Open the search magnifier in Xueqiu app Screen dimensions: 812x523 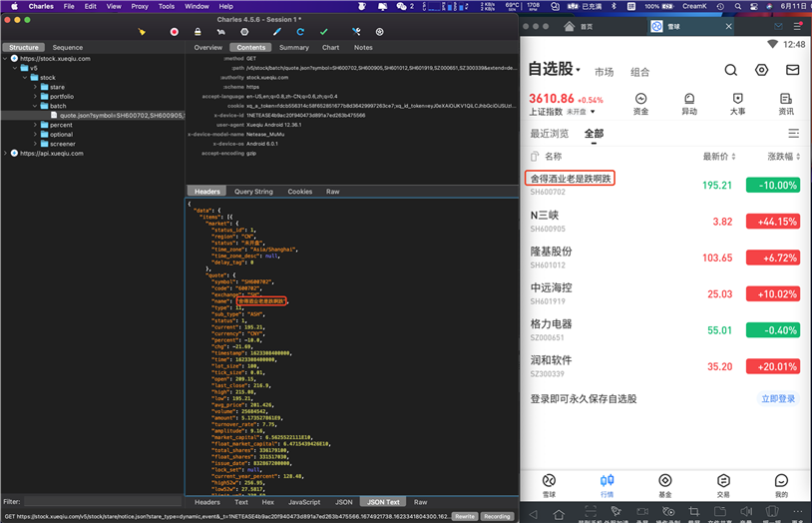[730, 70]
